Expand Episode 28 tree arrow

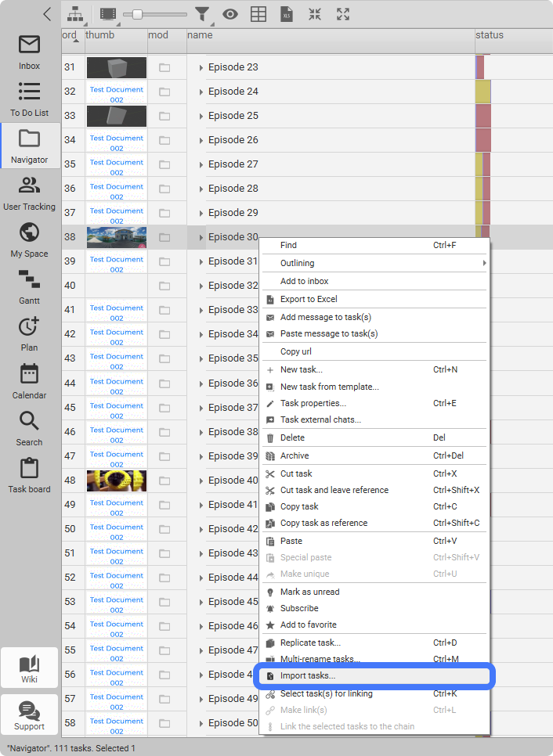(x=201, y=189)
